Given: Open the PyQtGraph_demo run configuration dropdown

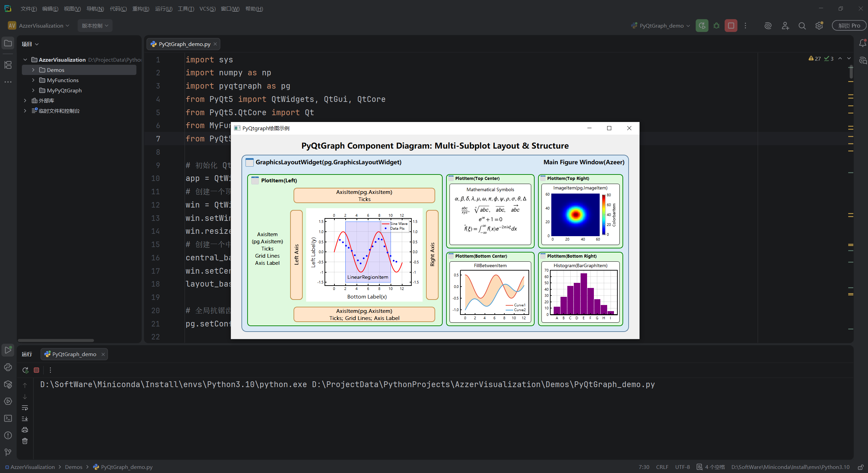Looking at the screenshot, I should pos(661,26).
